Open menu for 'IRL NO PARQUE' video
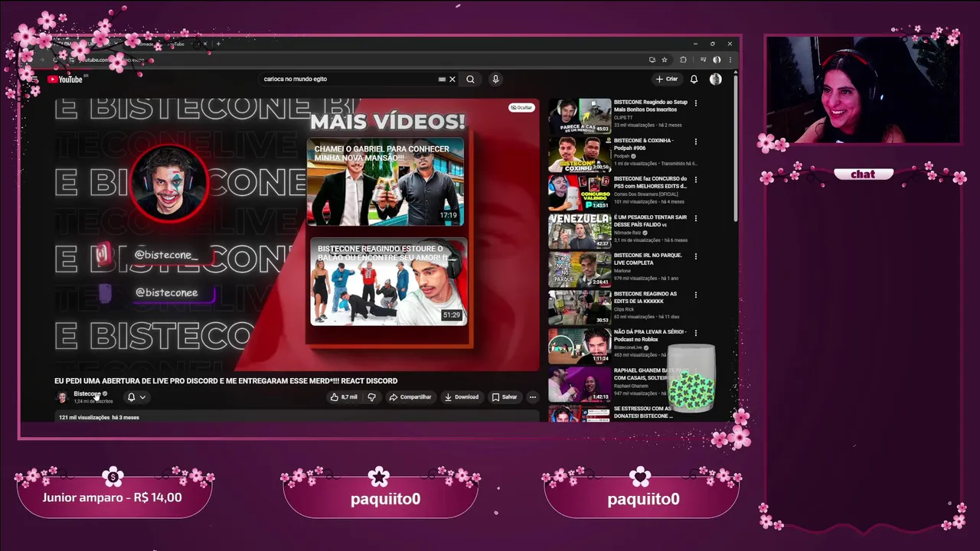This screenshot has width=980, height=551. click(695, 256)
